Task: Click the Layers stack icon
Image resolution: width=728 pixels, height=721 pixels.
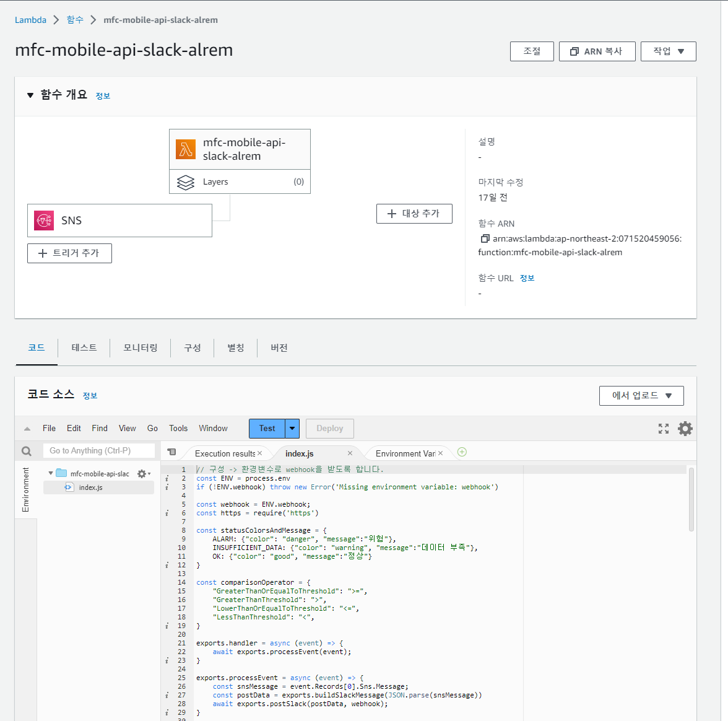Action: (x=186, y=182)
